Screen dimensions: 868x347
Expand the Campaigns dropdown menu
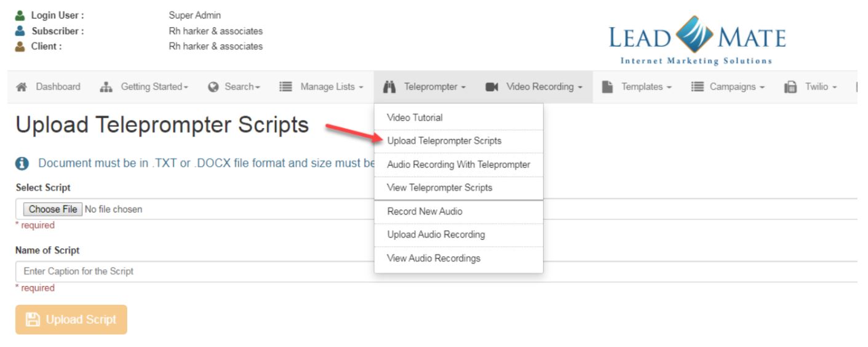(x=736, y=87)
